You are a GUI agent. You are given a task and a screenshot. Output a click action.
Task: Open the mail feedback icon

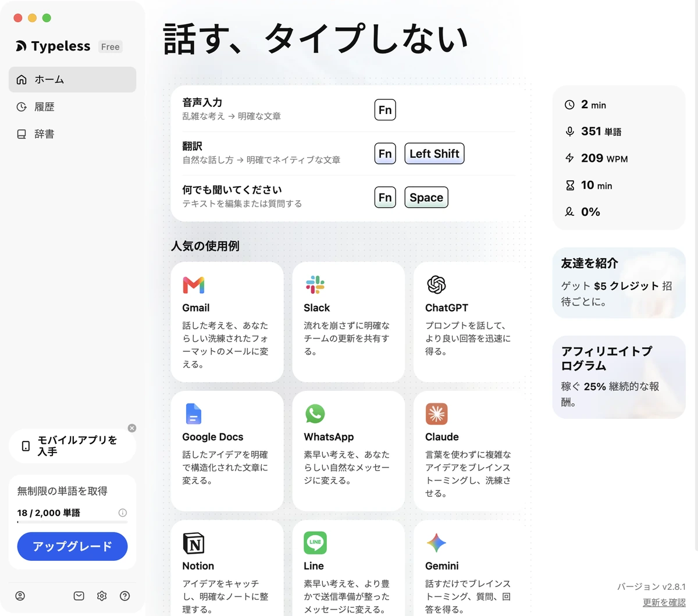tap(79, 596)
